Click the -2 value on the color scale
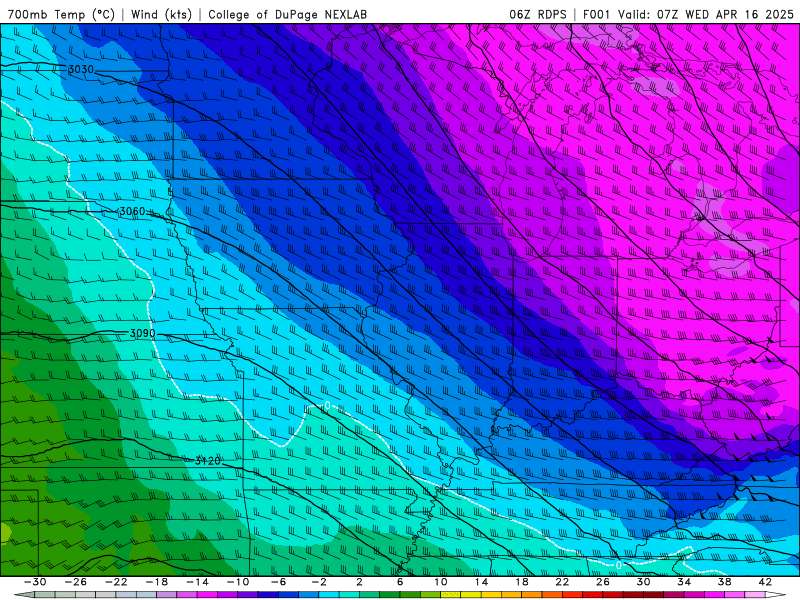800x600 pixels. [x=319, y=582]
